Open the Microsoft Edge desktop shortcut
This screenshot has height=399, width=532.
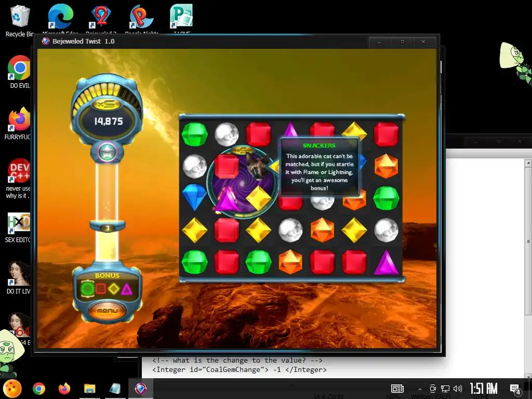(60, 20)
